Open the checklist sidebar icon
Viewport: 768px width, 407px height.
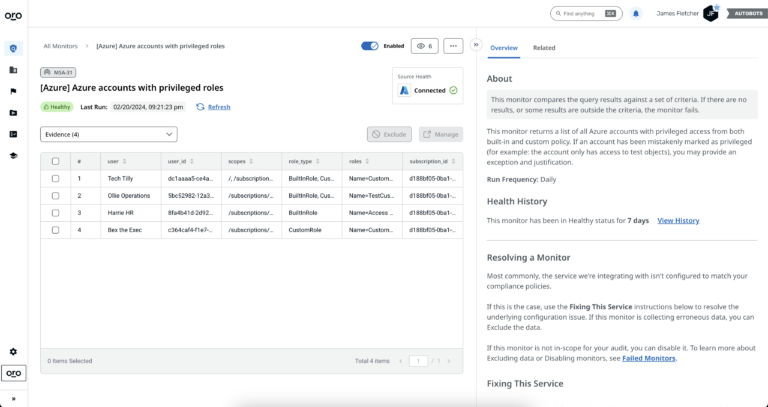[13, 134]
